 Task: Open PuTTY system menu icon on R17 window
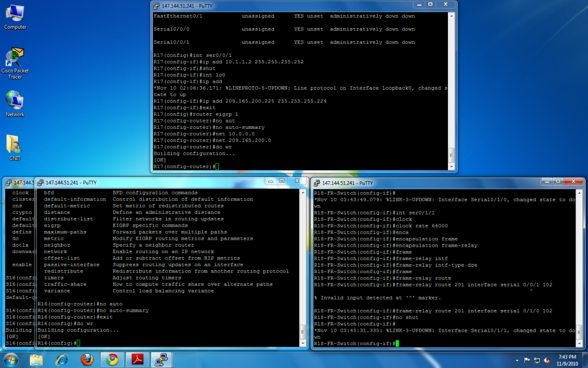click(157, 6)
